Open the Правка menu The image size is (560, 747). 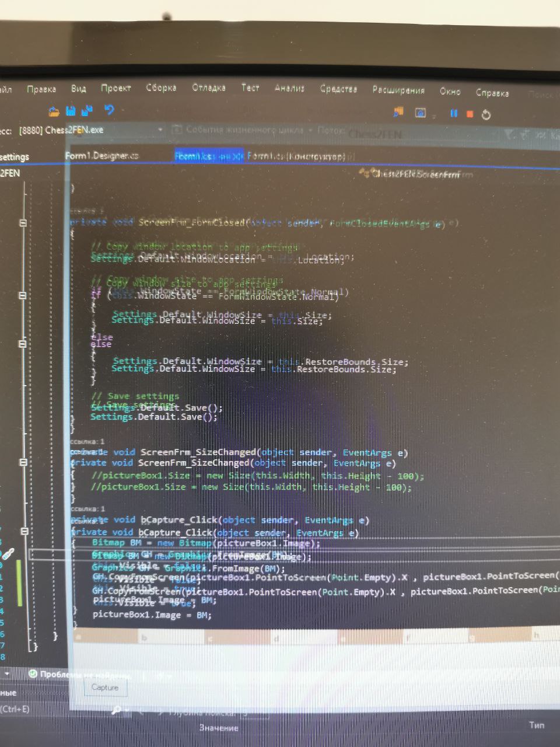click(41, 89)
